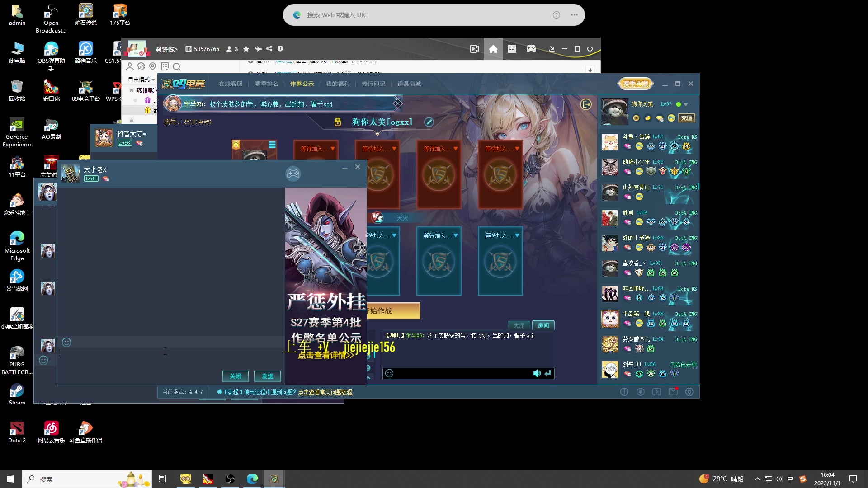Select player 剑来111 in the player list
868x488 pixels.
649,370
